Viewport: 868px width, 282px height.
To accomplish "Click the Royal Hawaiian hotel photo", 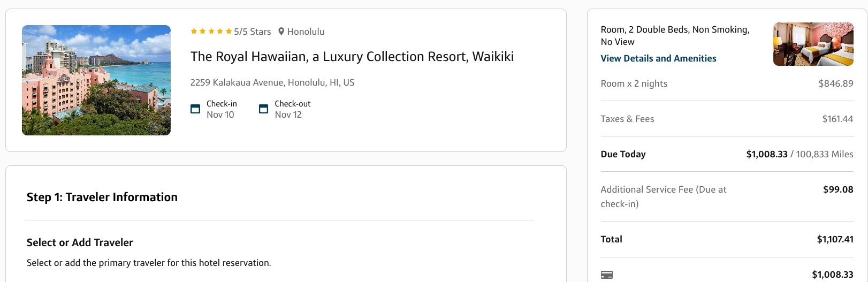I will point(96,80).
